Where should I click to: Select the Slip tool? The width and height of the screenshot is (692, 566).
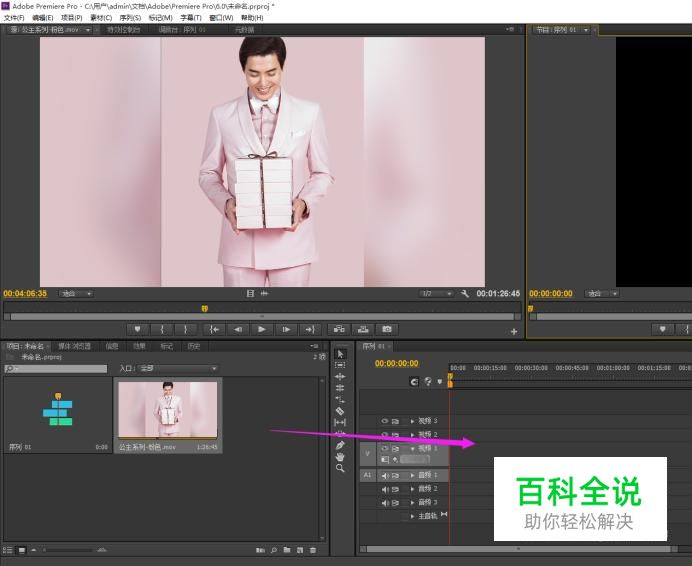click(340, 423)
